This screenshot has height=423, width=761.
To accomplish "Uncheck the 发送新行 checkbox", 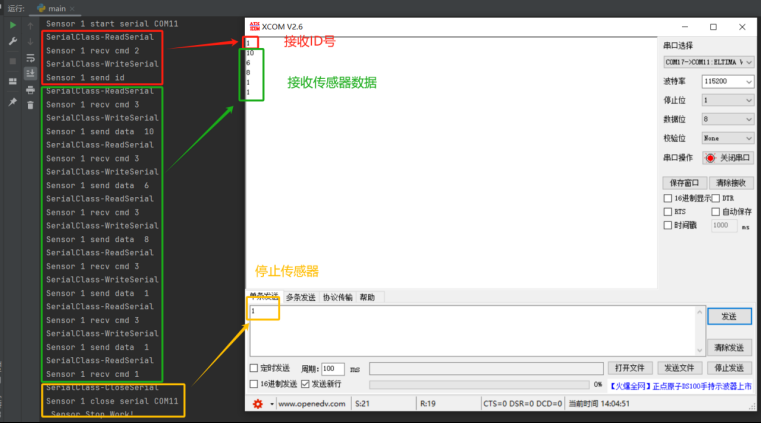I will (x=305, y=384).
